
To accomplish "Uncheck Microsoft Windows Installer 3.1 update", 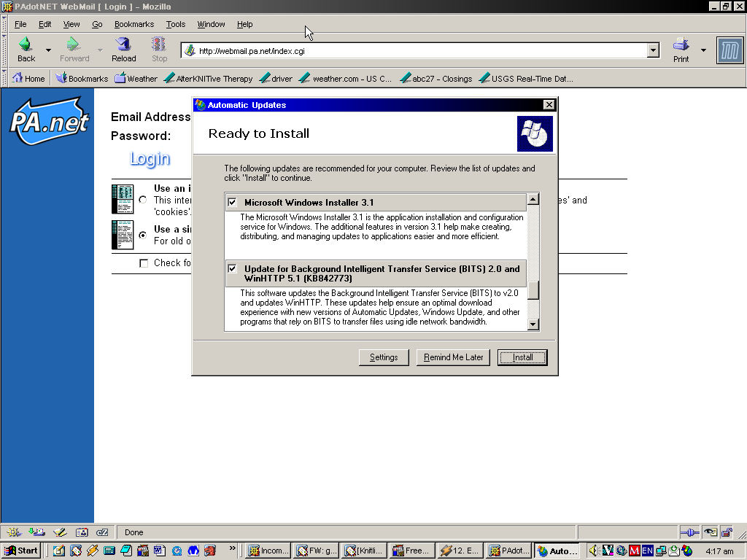I will tap(232, 203).
